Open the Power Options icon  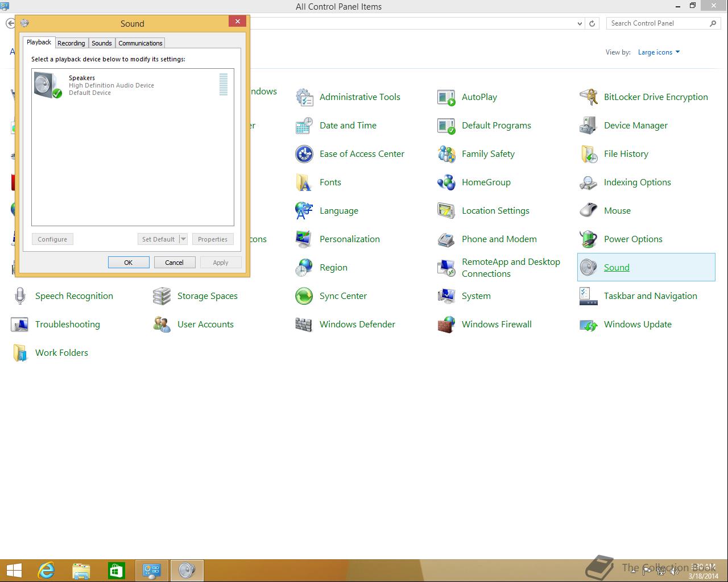[589, 239]
